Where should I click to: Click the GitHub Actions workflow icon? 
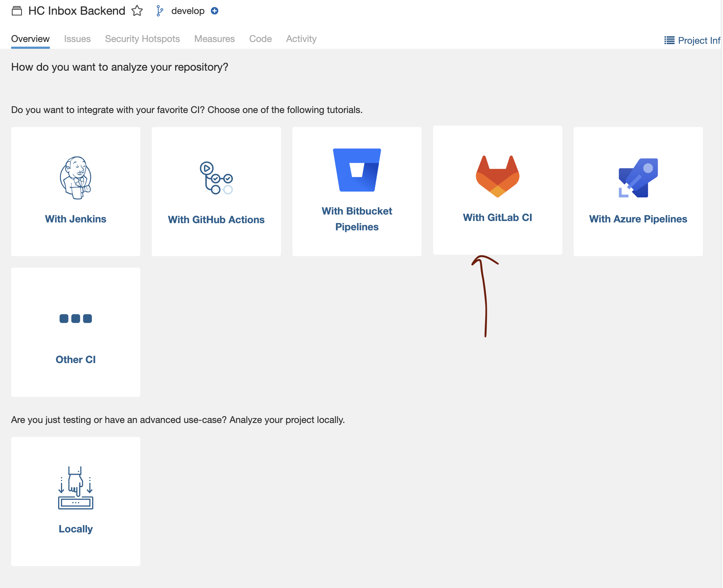[216, 178]
